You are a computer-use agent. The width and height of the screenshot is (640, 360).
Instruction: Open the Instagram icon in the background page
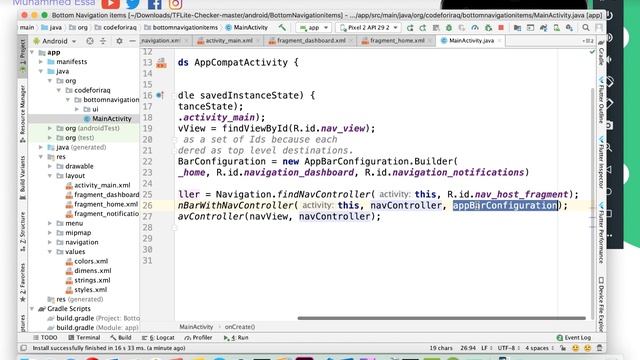pyautogui.click(x=176, y=4)
